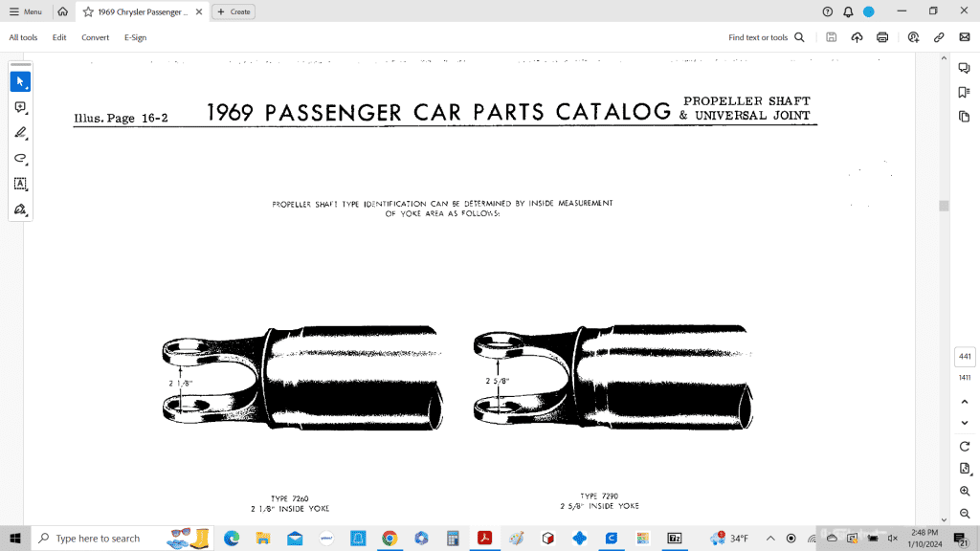The image size is (980, 551).
Task: Open the Convert menu
Action: 95,37
